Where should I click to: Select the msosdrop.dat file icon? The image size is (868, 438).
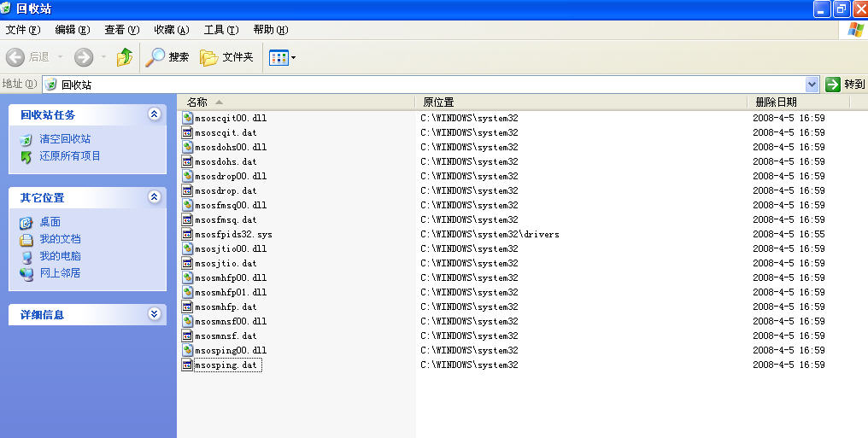pyautogui.click(x=187, y=190)
